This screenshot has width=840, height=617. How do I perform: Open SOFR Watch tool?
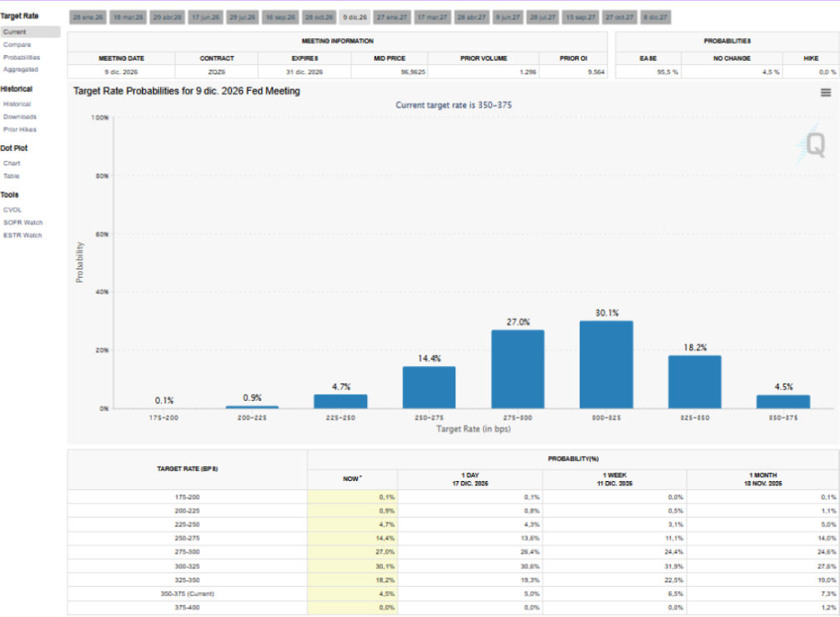pos(23,223)
